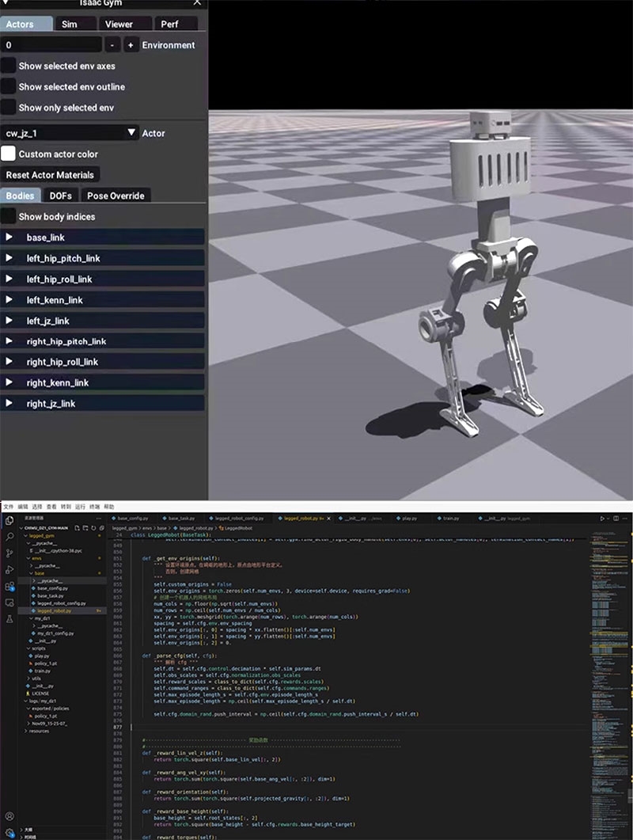Viewport: 633px width, 840px height.
Task: Open the Accounts icon in activity bar
Action: click(x=9, y=815)
